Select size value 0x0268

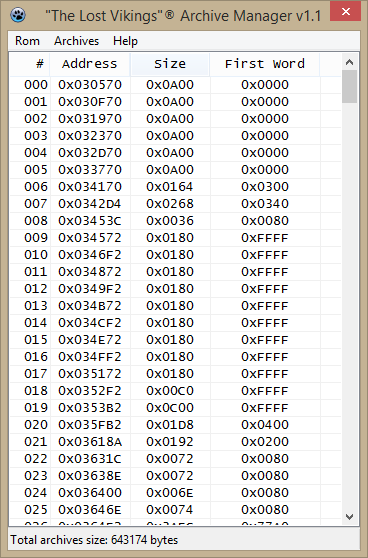point(170,204)
